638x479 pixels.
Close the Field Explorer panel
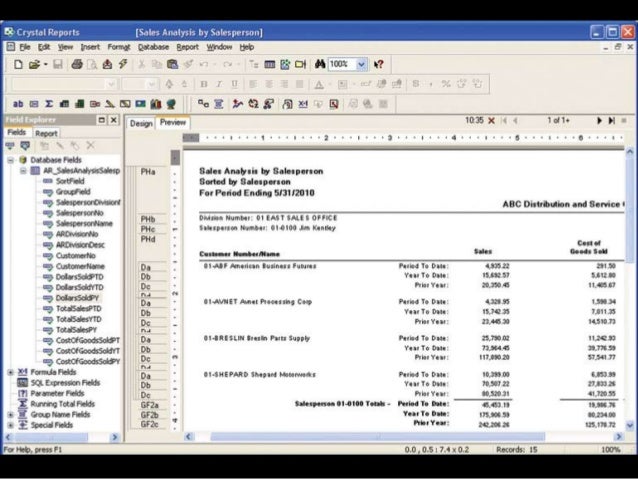pos(114,120)
